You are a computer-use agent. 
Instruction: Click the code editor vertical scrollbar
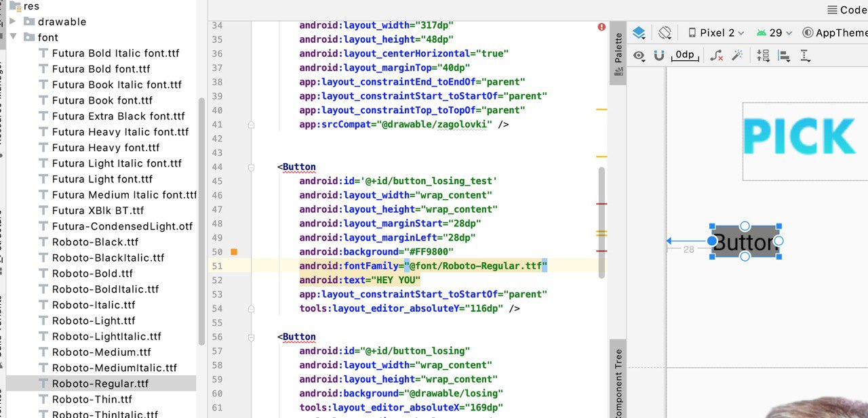(601, 223)
